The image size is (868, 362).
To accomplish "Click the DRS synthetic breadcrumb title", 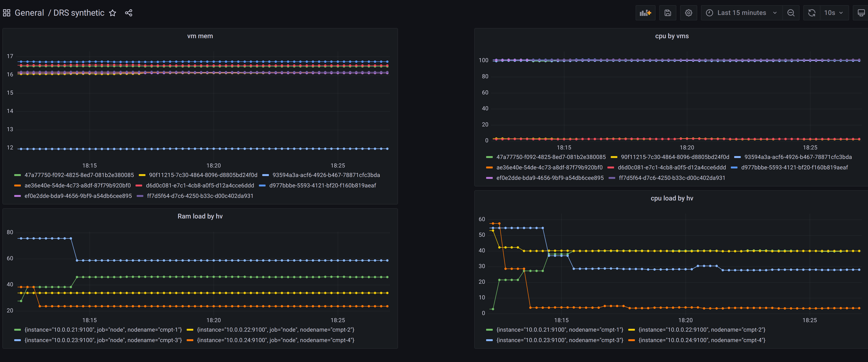I will pos(79,13).
